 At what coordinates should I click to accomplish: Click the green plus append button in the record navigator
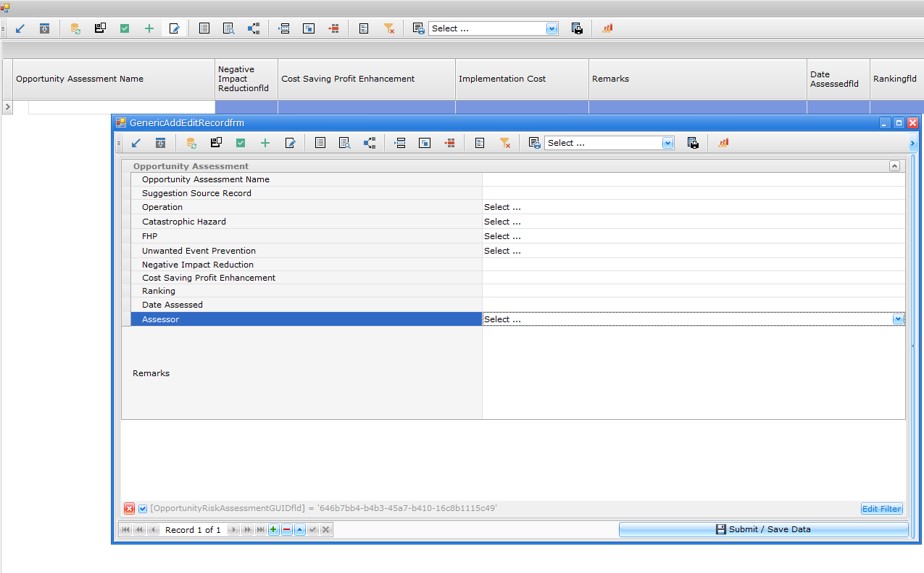pos(273,530)
